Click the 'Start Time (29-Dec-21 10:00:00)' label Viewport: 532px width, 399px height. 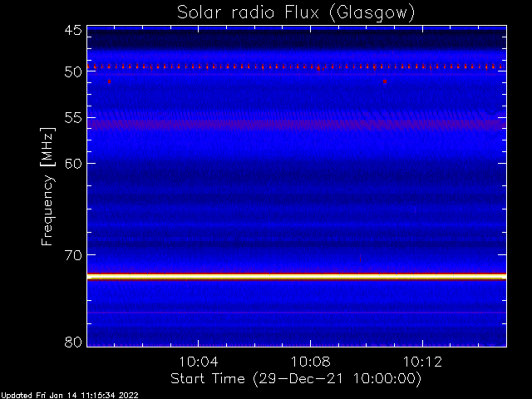point(296,379)
